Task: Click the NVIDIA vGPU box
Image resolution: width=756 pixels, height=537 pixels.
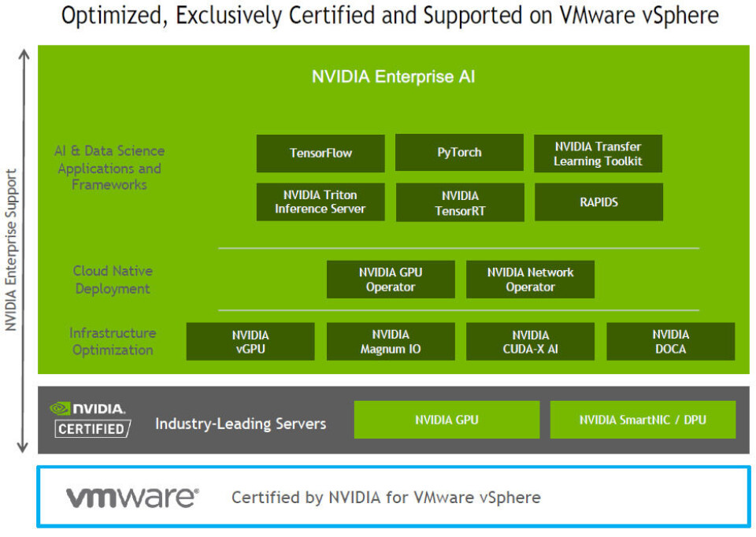Action: coord(250,342)
